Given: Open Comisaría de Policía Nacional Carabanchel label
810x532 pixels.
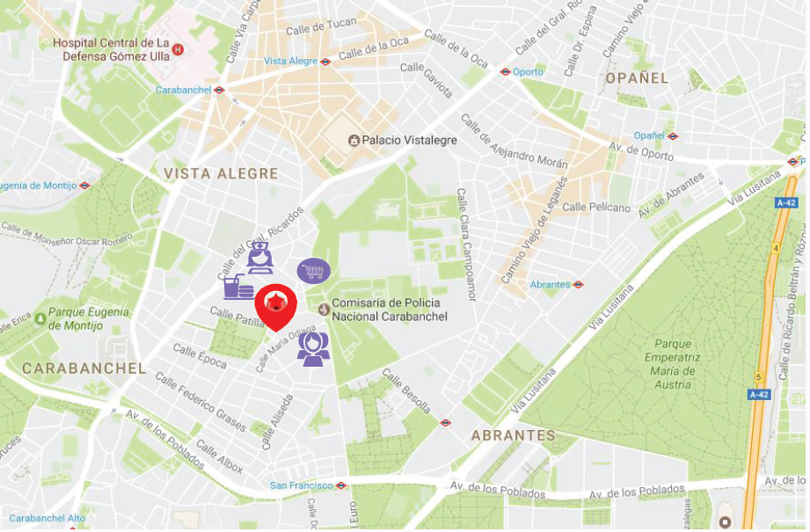Looking at the screenshot, I should click(389, 310).
